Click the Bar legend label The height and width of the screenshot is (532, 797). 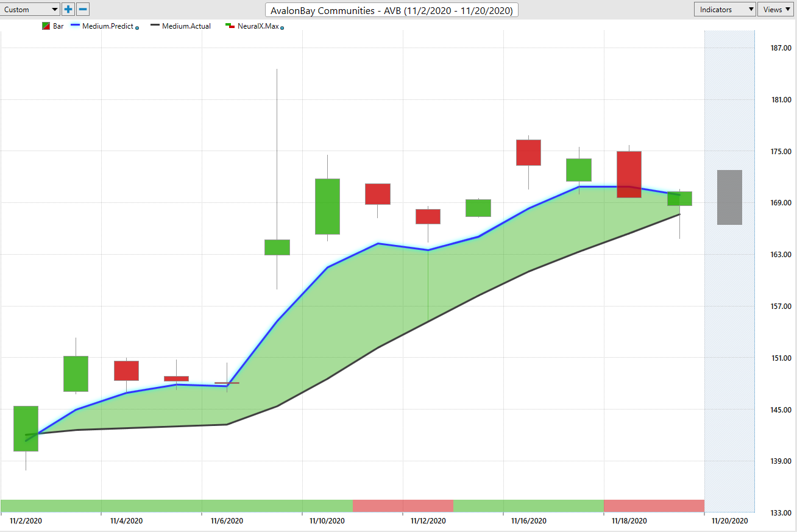click(x=58, y=26)
